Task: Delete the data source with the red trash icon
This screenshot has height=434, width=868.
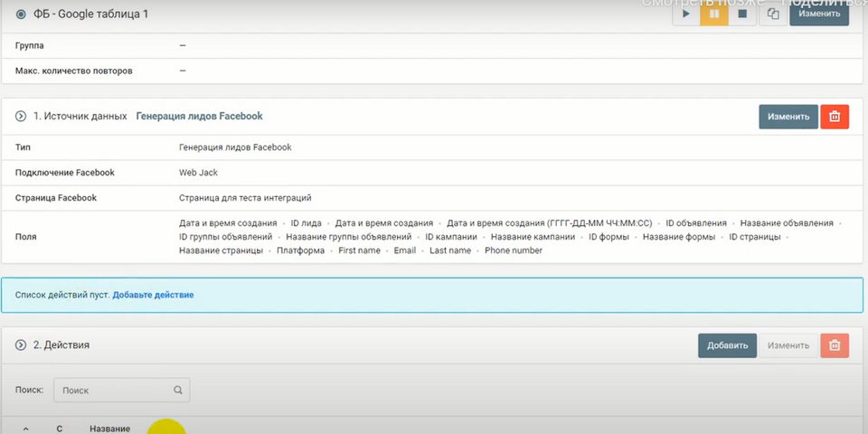Action: (x=834, y=117)
